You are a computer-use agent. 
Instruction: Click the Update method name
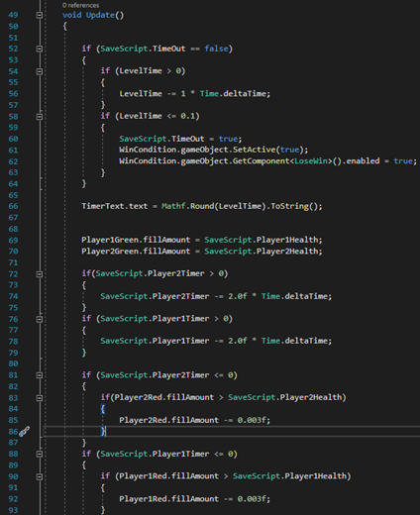pos(100,15)
